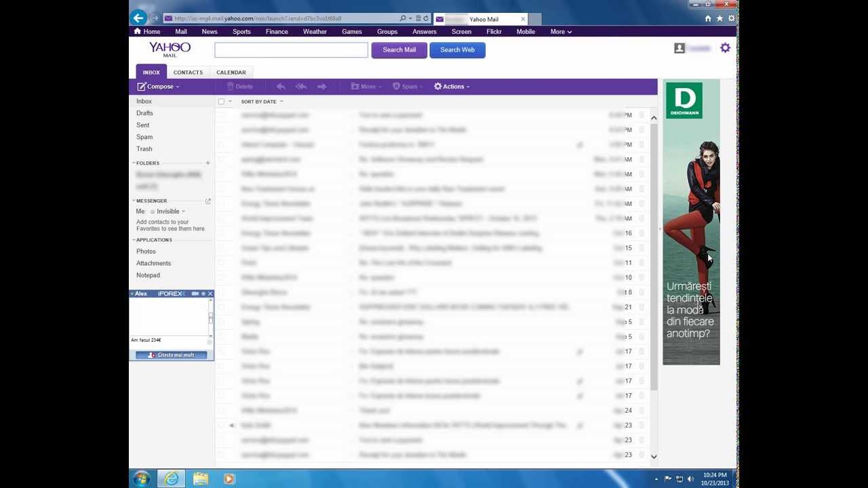
Task: Open Yahoo Mail settings gear at top right
Action: (725, 47)
